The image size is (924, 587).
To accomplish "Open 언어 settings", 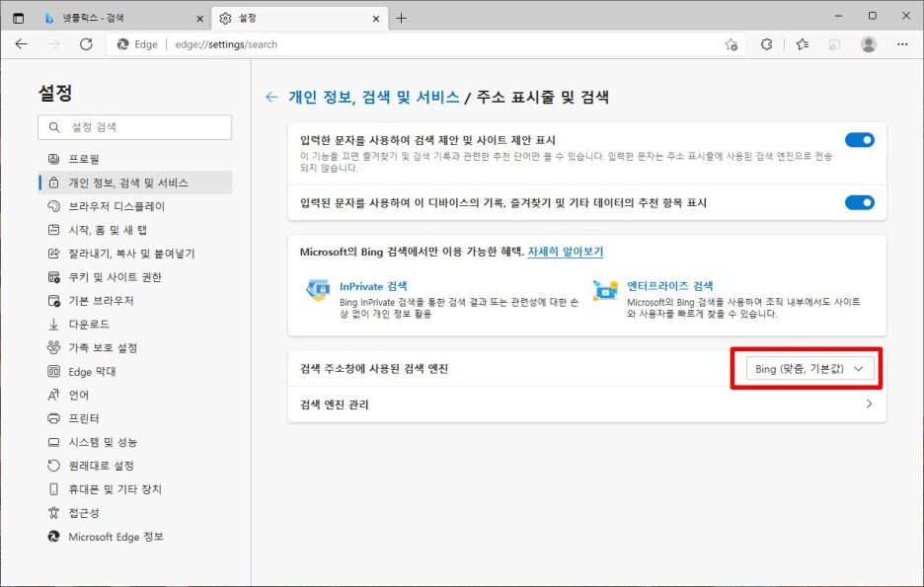I will (135, 395).
